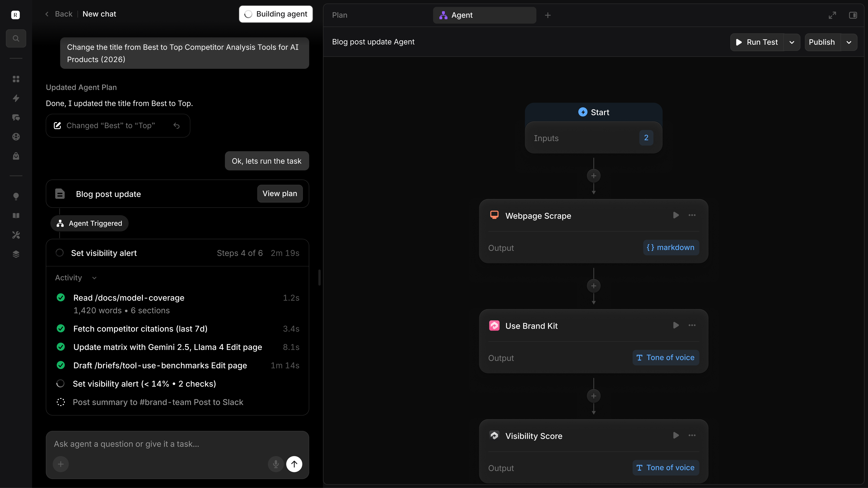Image resolution: width=868 pixels, height=488 pixels.
Task: Open the layers stack sidebar icon
Action: (16, 254)
